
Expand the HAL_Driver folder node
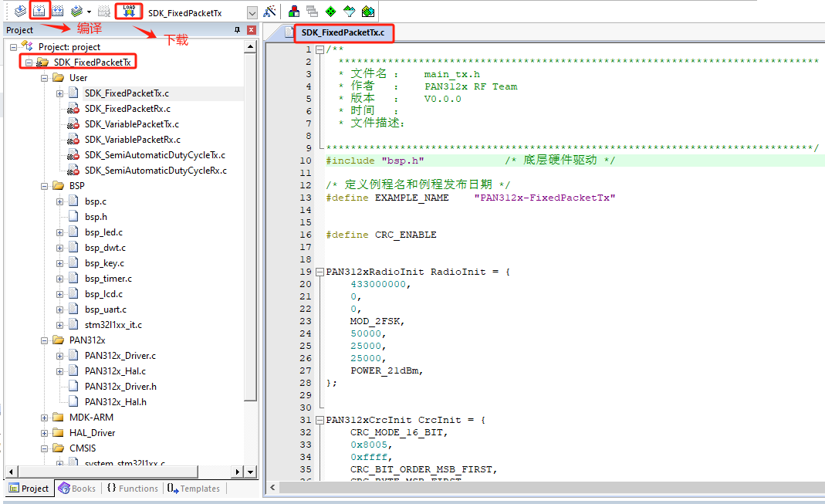(45, 433)
